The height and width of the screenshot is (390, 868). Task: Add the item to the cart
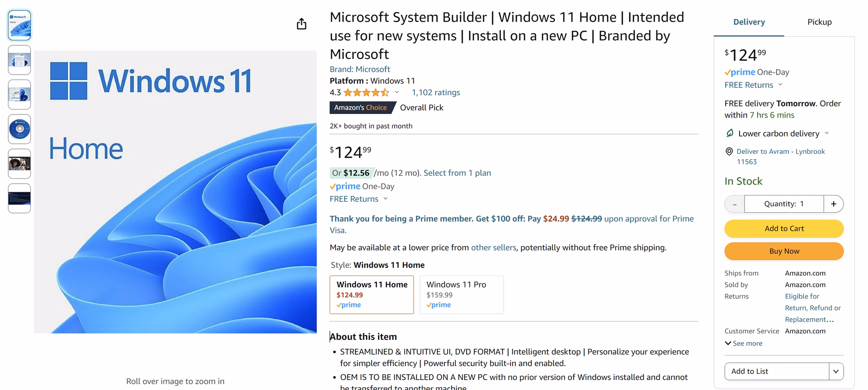784,228
